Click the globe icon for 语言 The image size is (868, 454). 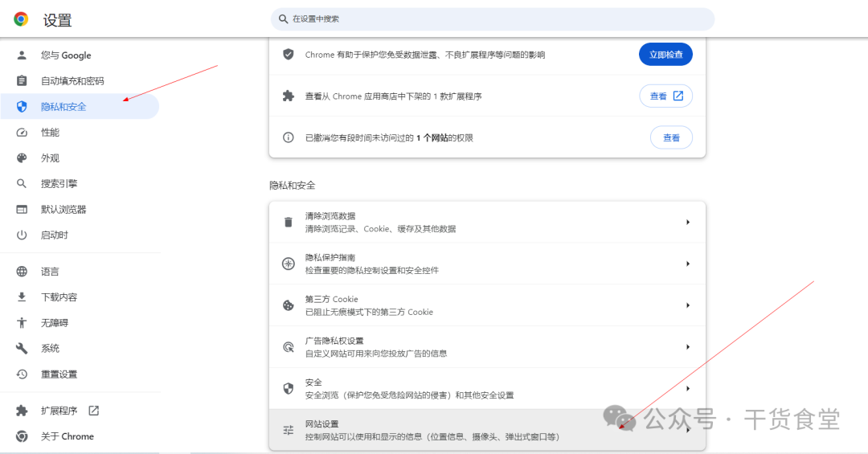pyautogui.click(x=22, y=272)
